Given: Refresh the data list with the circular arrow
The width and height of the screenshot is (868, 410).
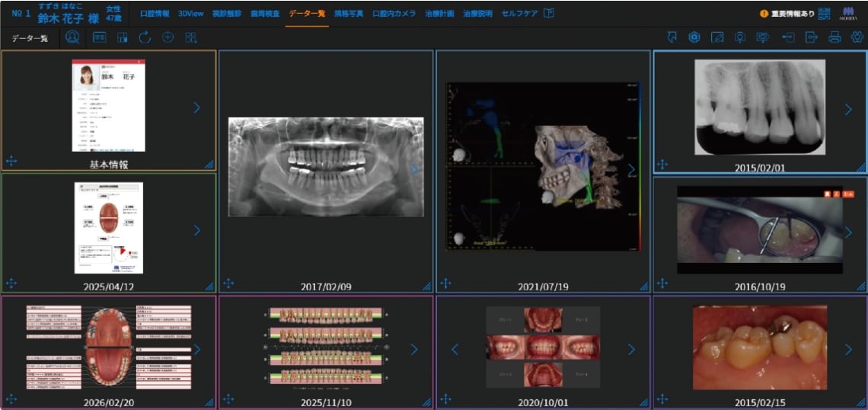Looking at the screenshot, I should [x=145, y=37].
